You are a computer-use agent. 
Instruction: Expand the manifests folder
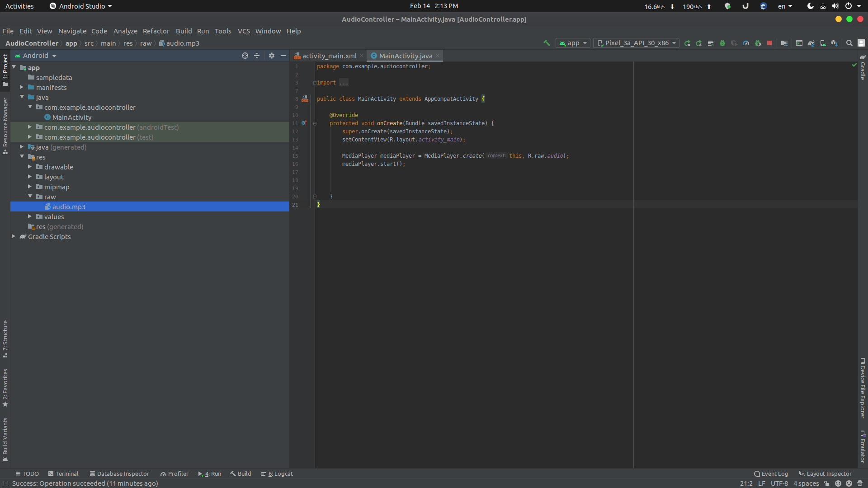[22, 87]
